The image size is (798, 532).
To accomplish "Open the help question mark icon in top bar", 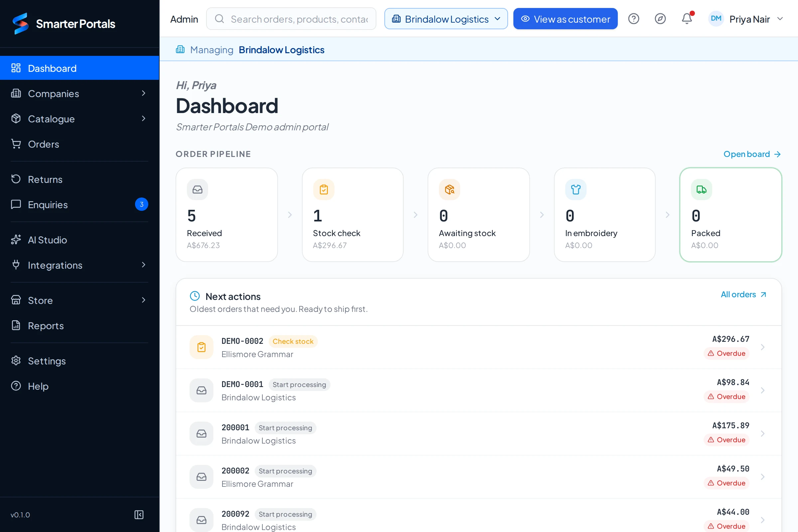I will pos(633,19).
